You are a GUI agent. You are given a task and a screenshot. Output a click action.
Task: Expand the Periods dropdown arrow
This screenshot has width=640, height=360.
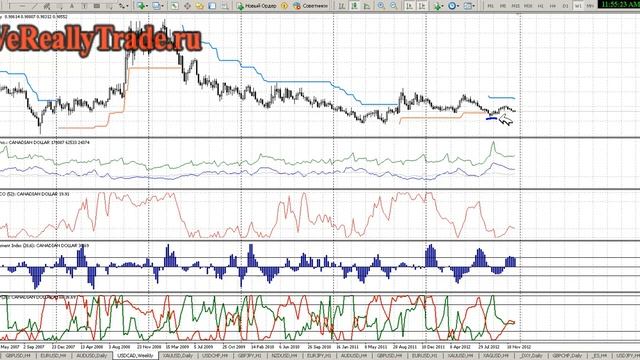(458, 6)
